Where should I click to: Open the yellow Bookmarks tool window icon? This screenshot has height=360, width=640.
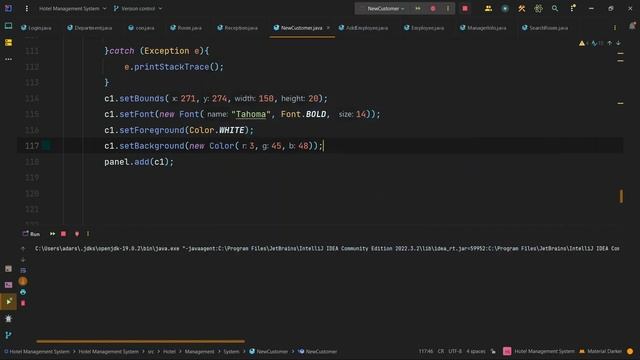[x=8, y=42]
